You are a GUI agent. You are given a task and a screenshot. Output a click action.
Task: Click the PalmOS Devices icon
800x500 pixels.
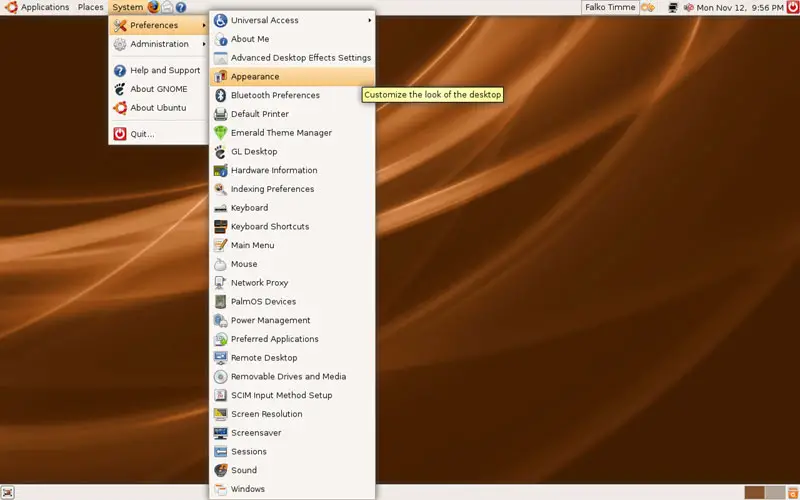[220, 302]
